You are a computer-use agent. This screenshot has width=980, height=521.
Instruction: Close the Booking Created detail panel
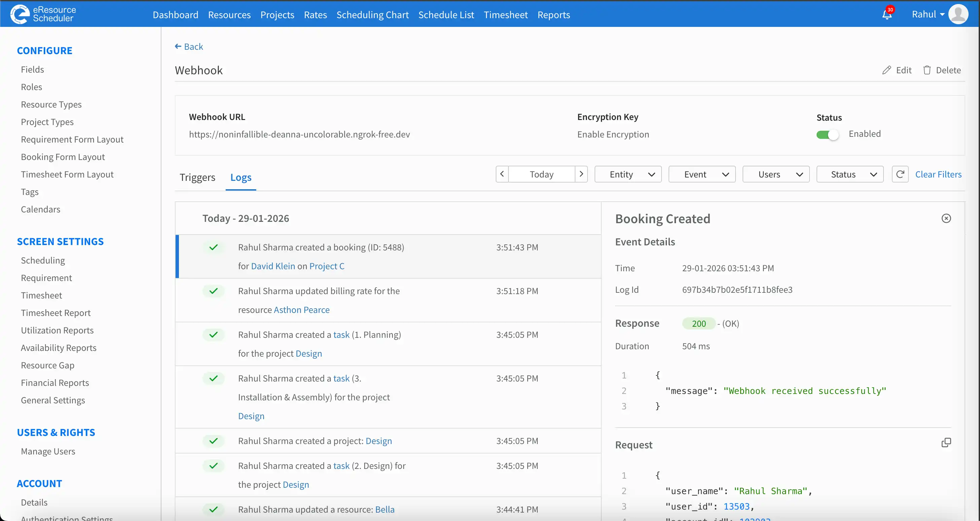point(946,218)
